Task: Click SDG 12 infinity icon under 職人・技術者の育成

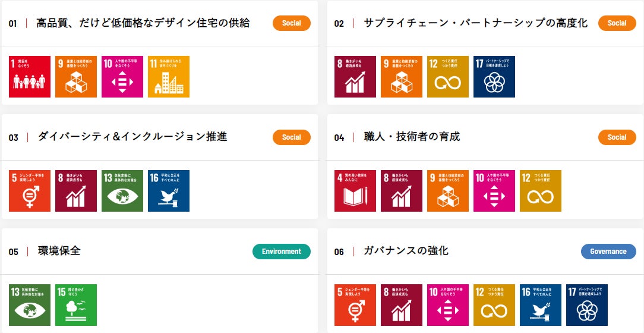Action: click(541, 191)
